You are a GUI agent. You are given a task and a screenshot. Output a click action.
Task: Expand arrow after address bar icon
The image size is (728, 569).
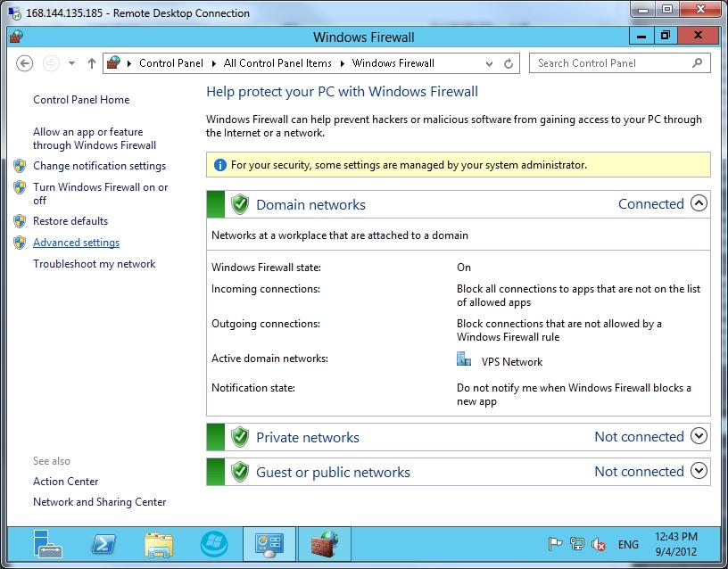(128, 63)
